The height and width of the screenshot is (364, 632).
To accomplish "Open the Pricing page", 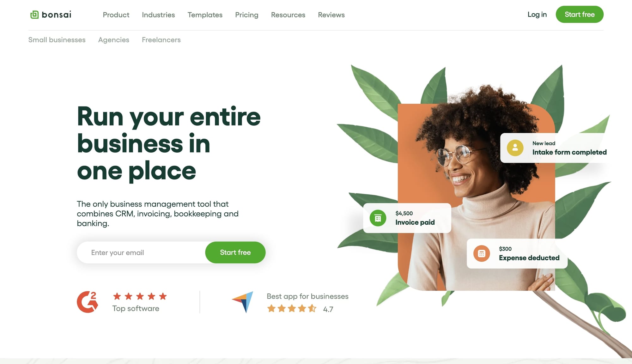I will 247,15.
